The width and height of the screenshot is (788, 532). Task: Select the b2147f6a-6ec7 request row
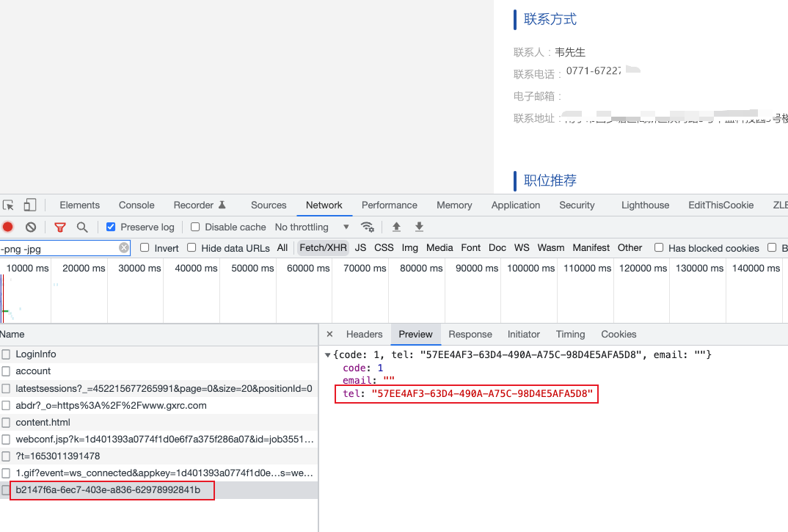[158, 490]
